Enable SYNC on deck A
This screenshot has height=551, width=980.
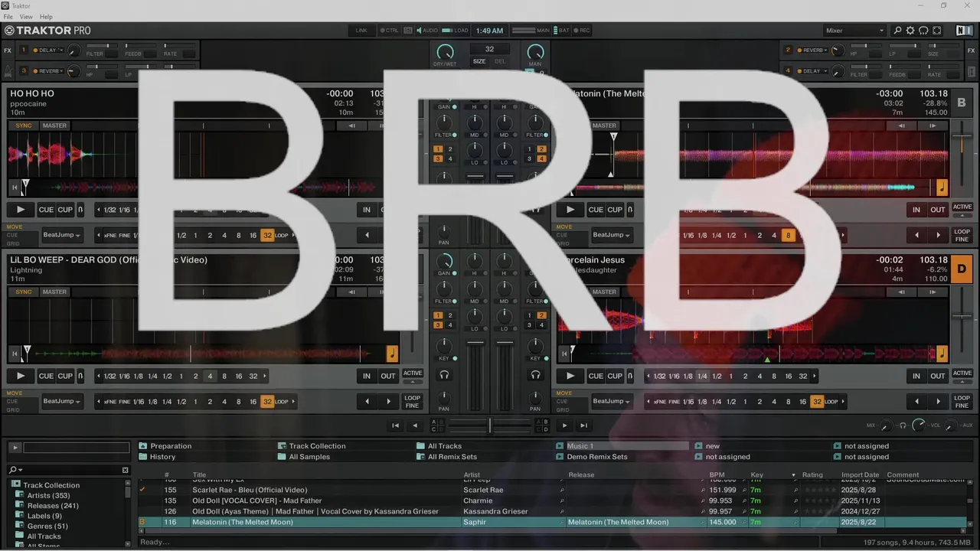click(24, 126)
